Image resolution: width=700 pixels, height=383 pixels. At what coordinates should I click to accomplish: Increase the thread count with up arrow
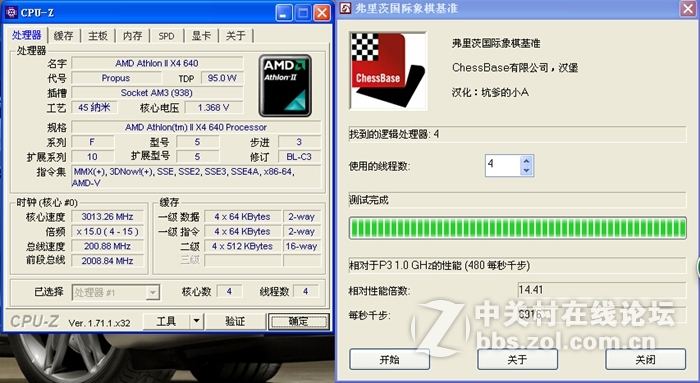527,161
